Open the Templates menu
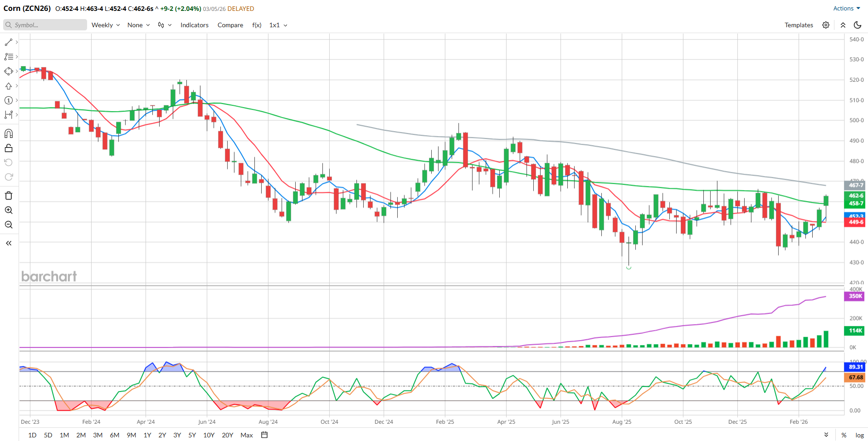 pyautogui.click(x=799, y=25)
